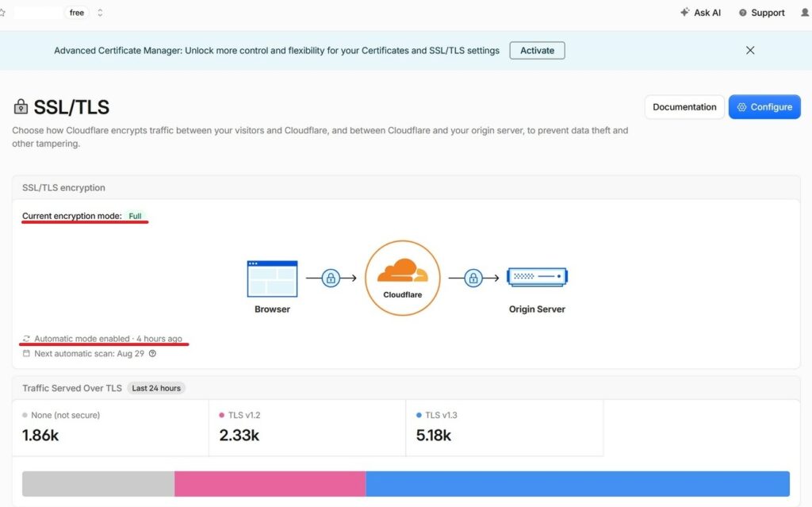Dismiss the Advanced Certificate Manager banner

750,50
